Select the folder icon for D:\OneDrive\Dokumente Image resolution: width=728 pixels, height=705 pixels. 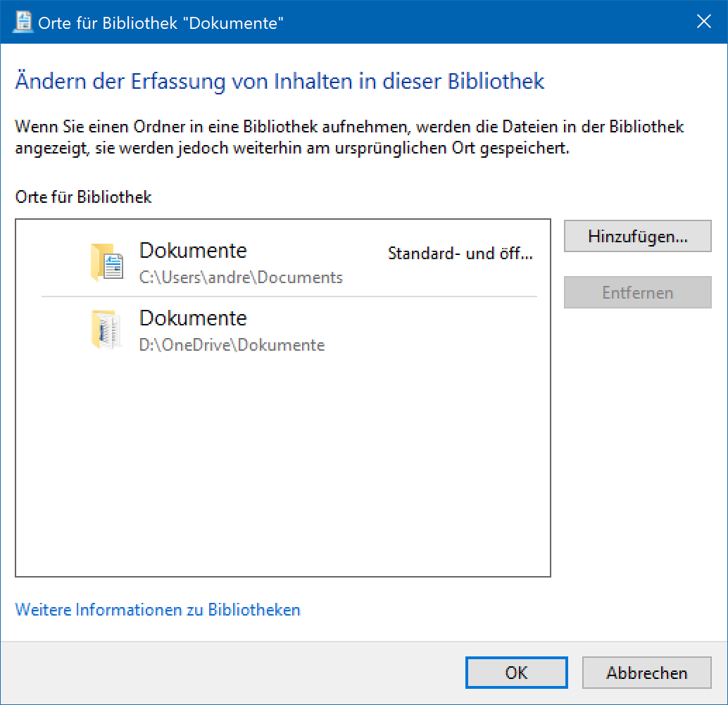(106, 330)
